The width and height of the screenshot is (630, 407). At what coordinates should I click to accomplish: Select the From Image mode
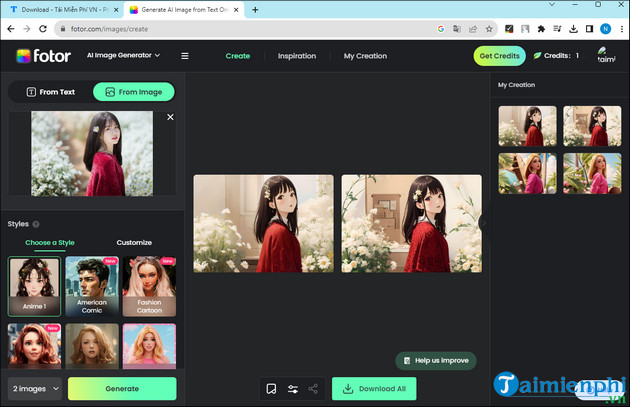click(134, 92)
